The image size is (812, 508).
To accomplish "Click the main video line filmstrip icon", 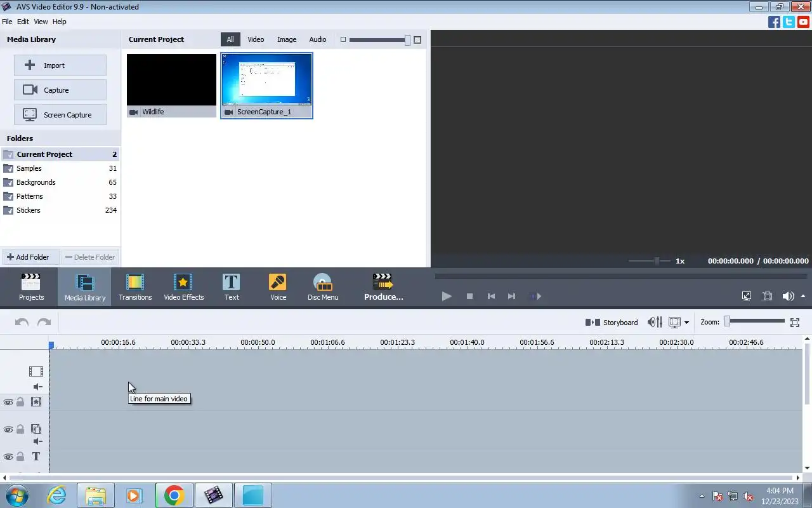I will click(x=36, y=371).
